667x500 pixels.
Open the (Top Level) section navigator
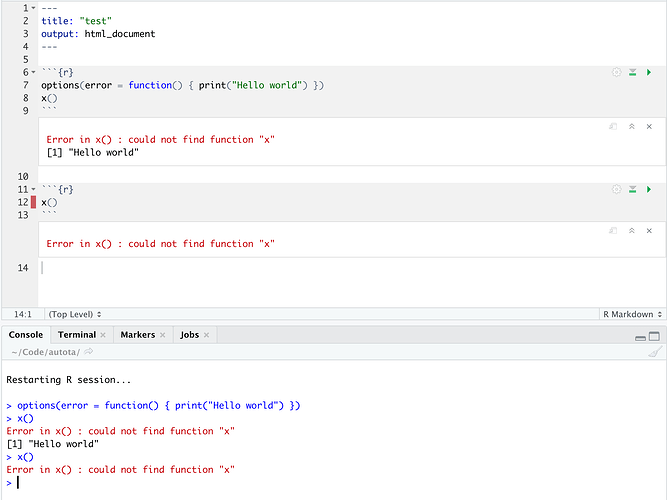coord(75,314)
